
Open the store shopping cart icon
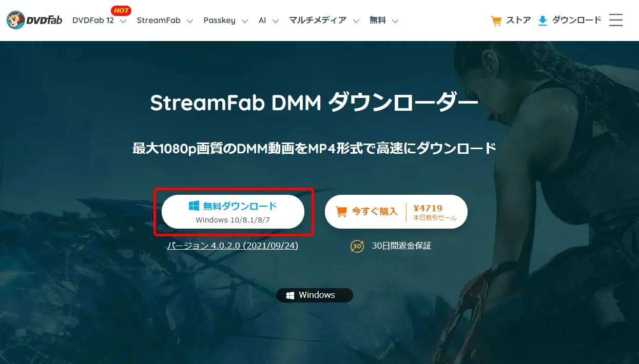point(496,21)
